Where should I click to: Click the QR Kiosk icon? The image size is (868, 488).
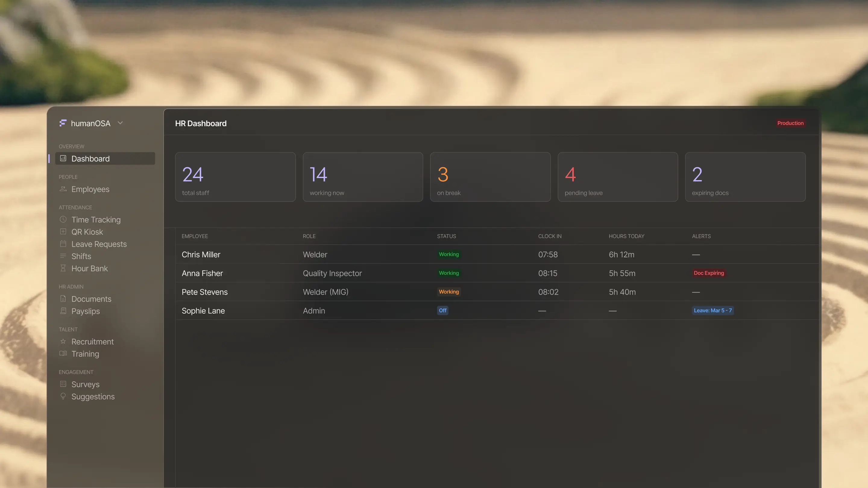click(63, 232)
